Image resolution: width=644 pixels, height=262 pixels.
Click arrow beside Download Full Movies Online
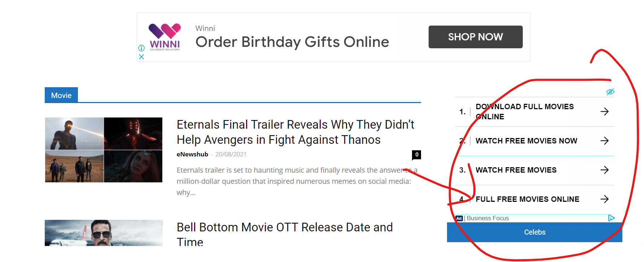(605, 112)
